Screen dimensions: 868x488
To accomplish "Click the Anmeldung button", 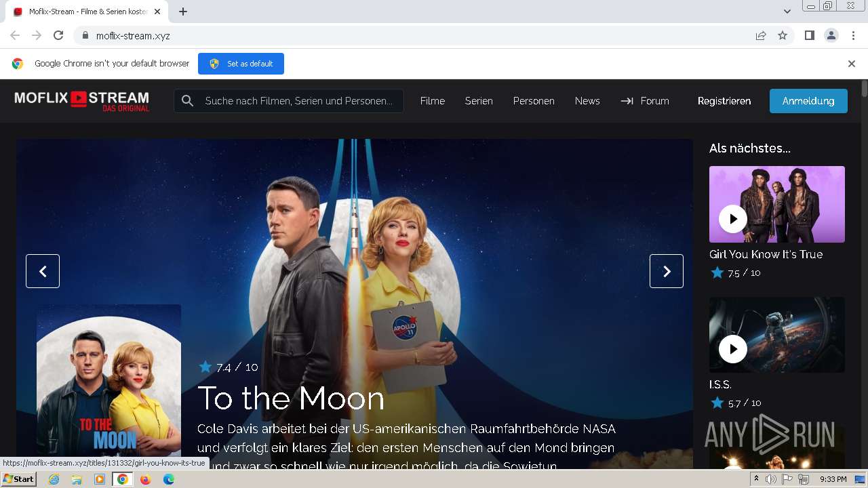I will [x=808, y=101].
